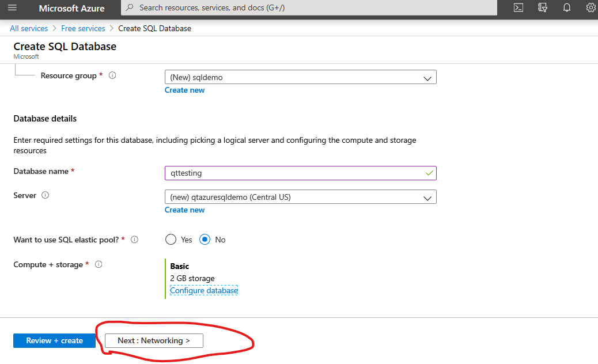Click Create new under Server
Screen dimensions: 598x364
click(x=184, y=210)
